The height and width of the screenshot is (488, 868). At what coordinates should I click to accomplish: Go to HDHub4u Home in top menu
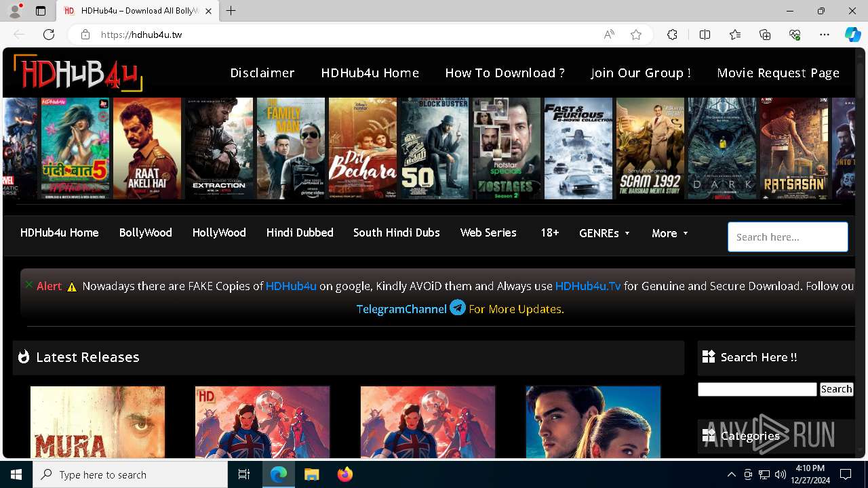[370, 73]
